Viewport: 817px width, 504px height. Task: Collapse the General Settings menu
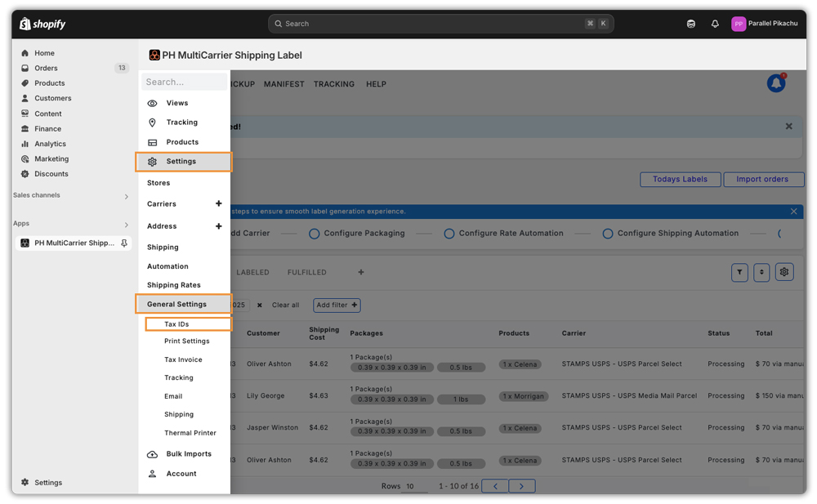[183, 305]
